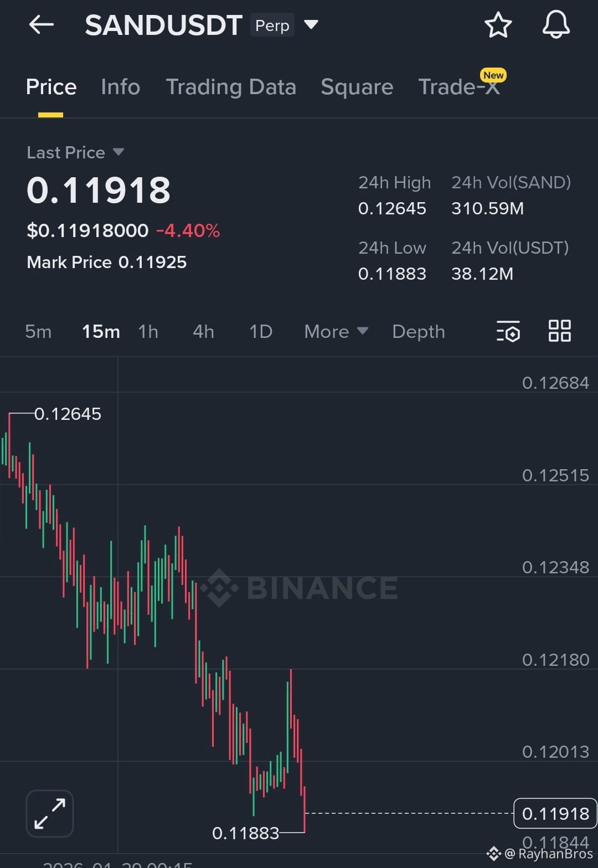Select the 4h timeframe
The height and width of the screenshot is (868, 598).
click(203, 331)
